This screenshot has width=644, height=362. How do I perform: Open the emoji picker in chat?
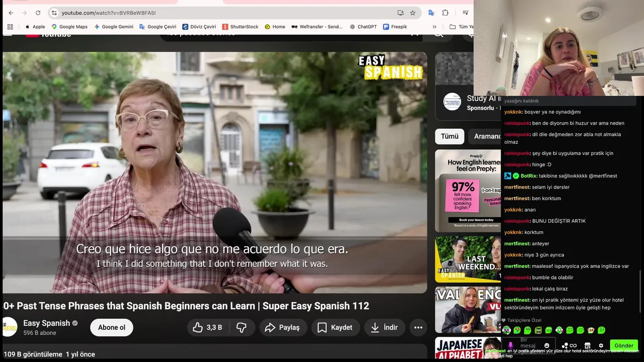[547, 345]
